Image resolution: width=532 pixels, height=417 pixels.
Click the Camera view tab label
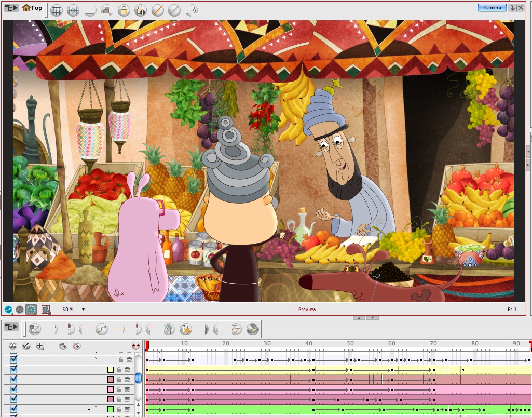tap(492, 7)
